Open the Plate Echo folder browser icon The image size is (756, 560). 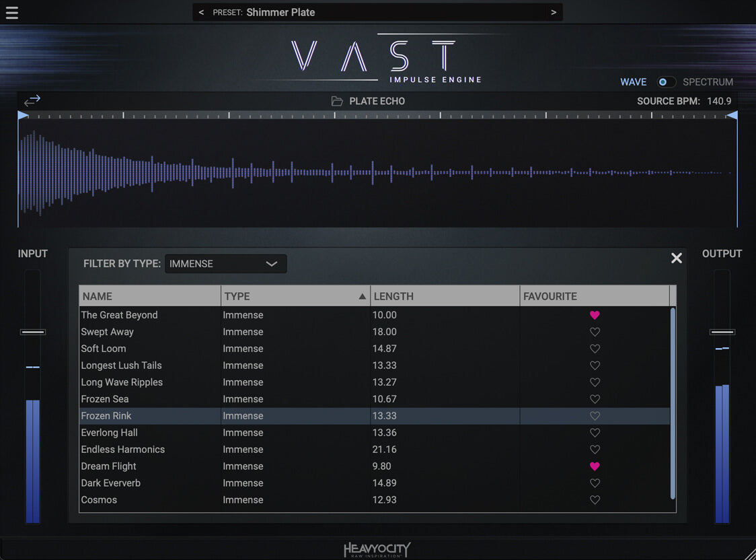tap(337, 101)
